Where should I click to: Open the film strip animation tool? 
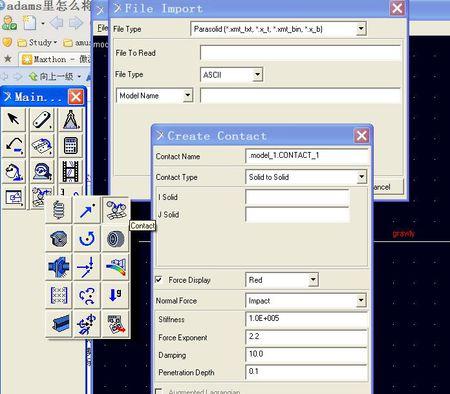point(71,172)
